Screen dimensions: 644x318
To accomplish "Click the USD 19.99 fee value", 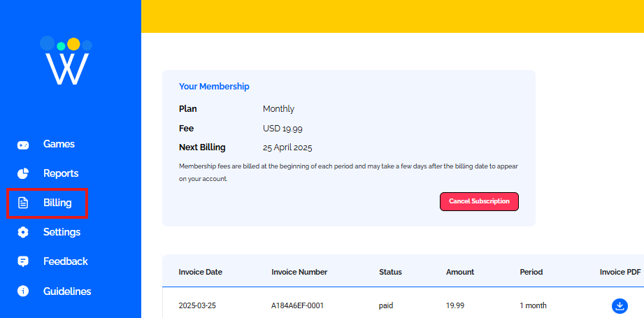I will [282, 129].
